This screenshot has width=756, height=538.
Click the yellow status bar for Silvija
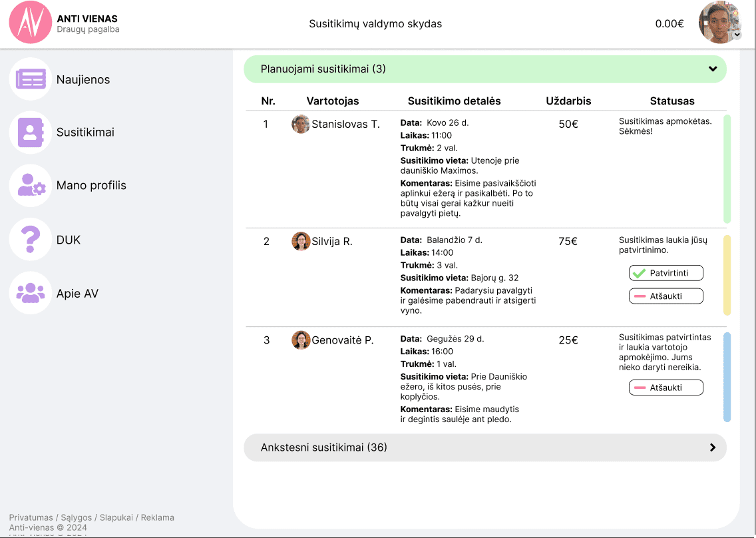click(x=727, y=275)
